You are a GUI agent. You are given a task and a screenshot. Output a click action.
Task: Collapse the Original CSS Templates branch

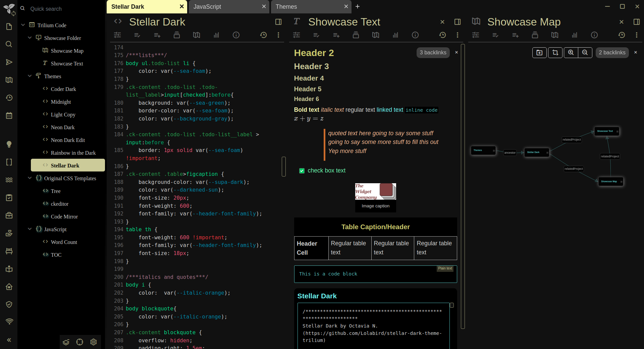click(30, 178)
